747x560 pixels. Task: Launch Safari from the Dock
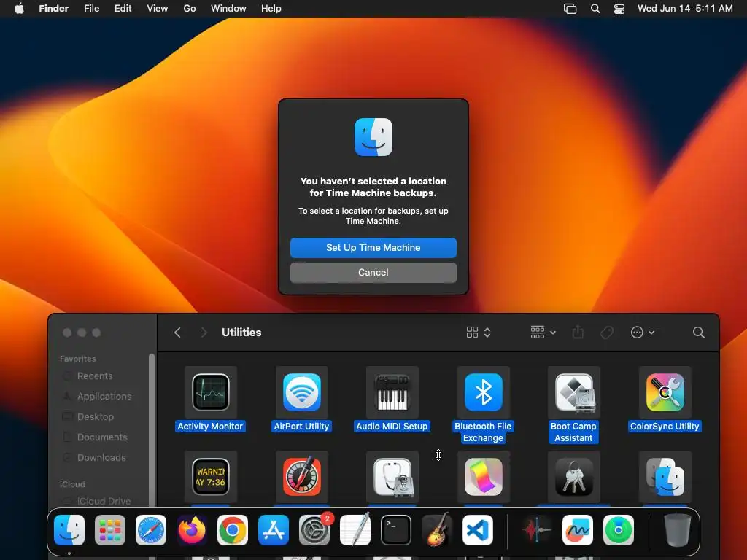point(150,530)
